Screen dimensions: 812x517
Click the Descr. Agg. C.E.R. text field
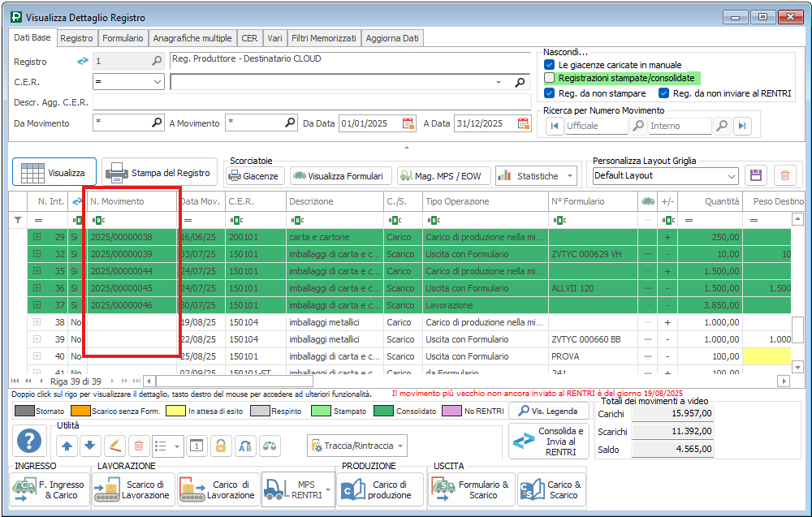[312, 102]
